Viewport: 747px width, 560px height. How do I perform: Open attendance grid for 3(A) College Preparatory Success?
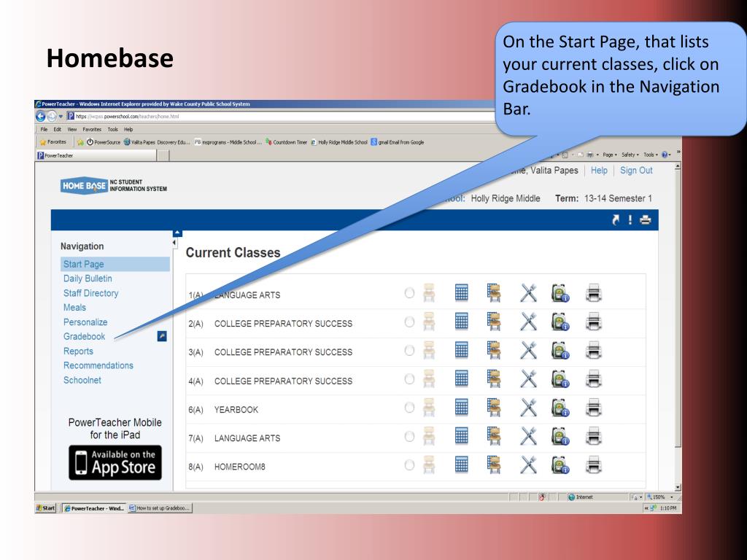point(461,351)
